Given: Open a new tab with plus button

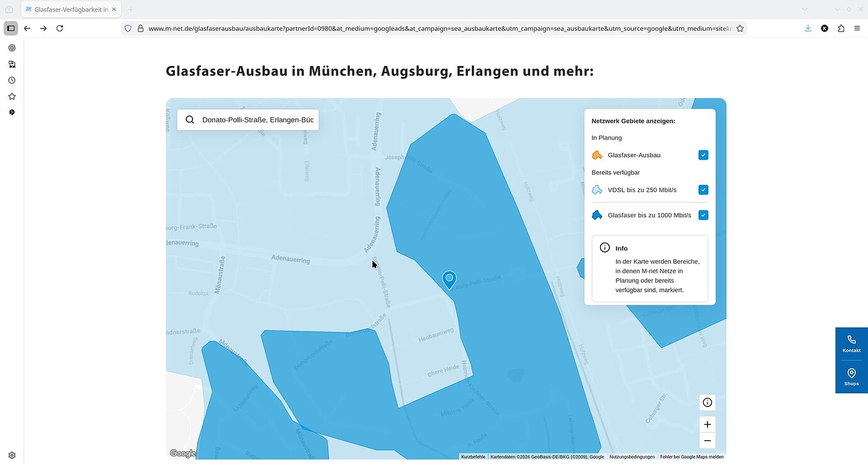Looking at the screenshot, I should (131, 9).
